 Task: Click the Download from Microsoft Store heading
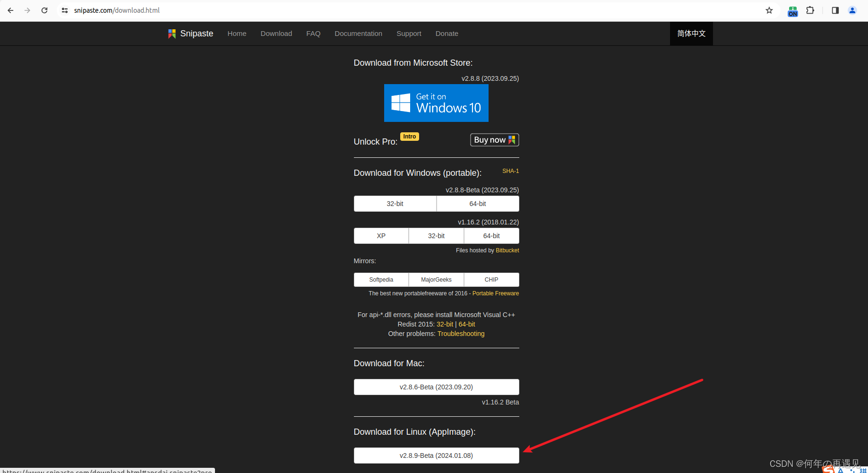pyautogui.click(x=413, y=63)
